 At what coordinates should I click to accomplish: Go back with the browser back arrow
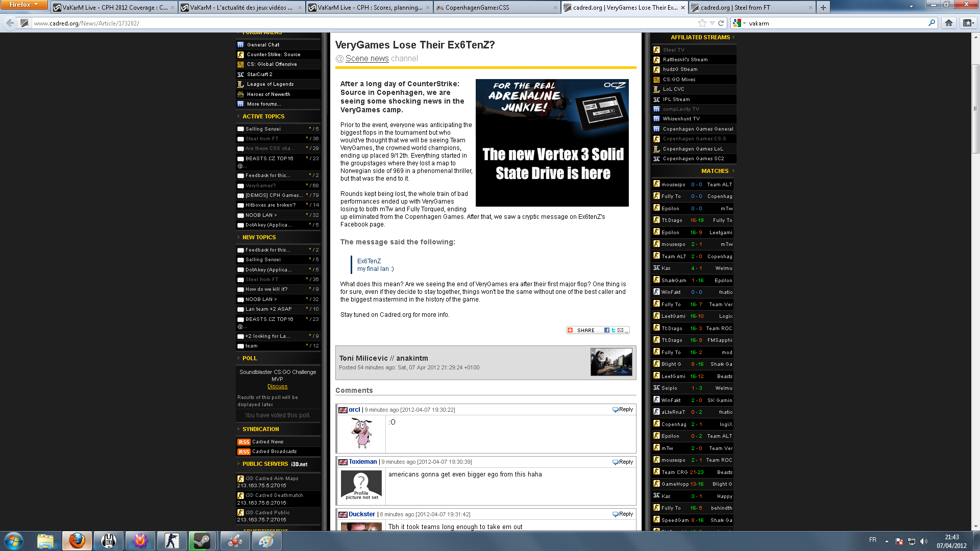pos(10,23)
